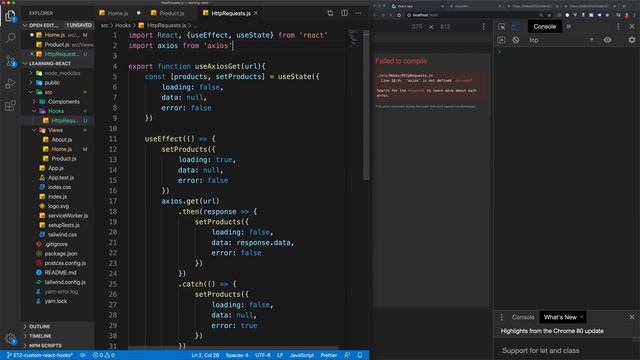This screenshot has width=640, height=360.
Task: Expand the NPM Scripts section
Action: click(58, 346)
